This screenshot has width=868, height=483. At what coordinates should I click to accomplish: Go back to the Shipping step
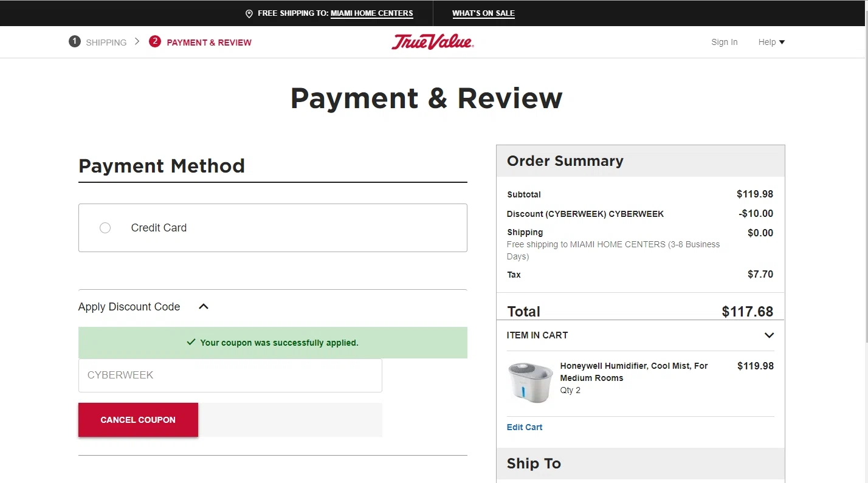[x=106, y=43]
